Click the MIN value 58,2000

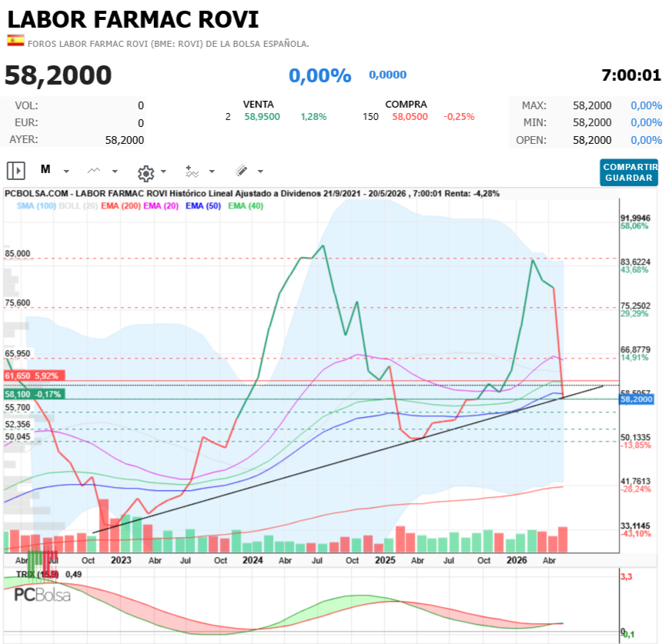[x=592, y=122]
